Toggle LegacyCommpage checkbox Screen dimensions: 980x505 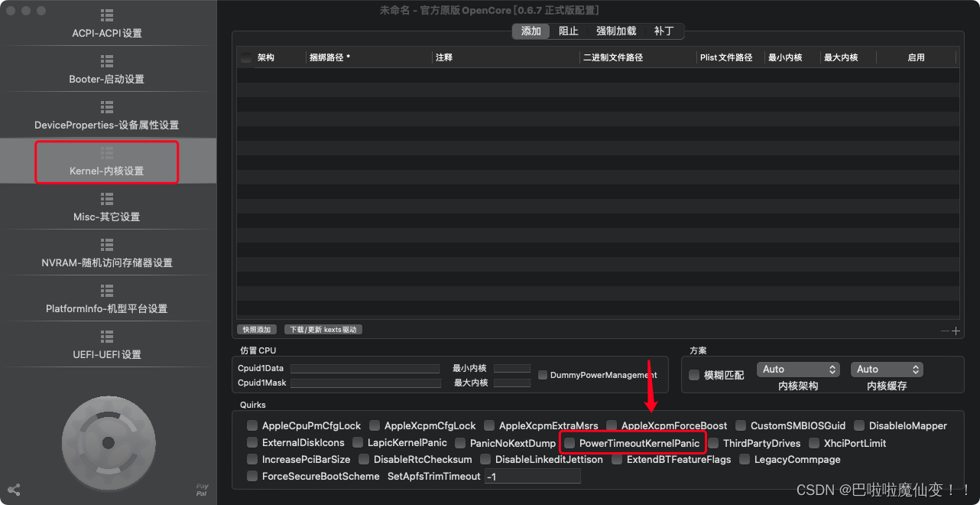[x=745, y=459]
